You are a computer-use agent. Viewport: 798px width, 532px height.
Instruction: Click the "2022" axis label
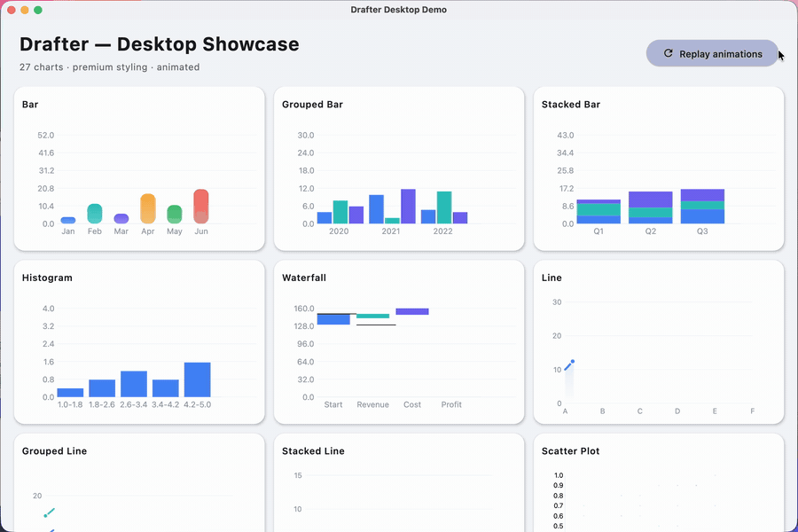point(442,231)
